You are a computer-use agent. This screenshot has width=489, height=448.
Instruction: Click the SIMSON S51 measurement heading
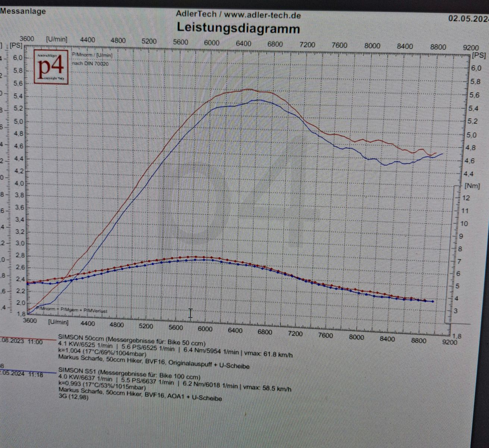[129, 373]
